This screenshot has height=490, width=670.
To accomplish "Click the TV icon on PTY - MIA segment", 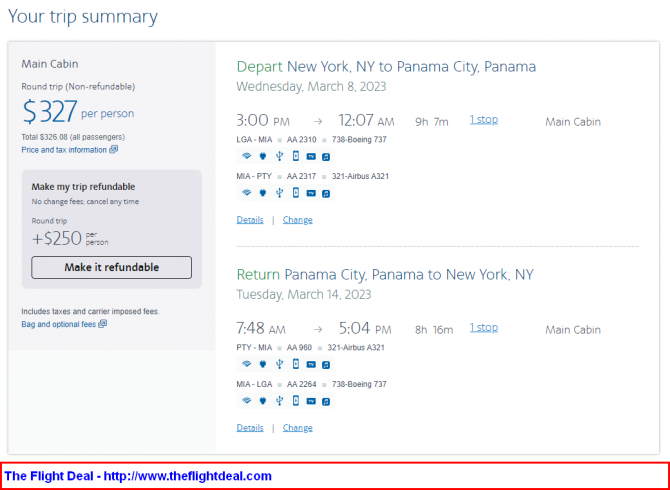I will pos(311,365).
